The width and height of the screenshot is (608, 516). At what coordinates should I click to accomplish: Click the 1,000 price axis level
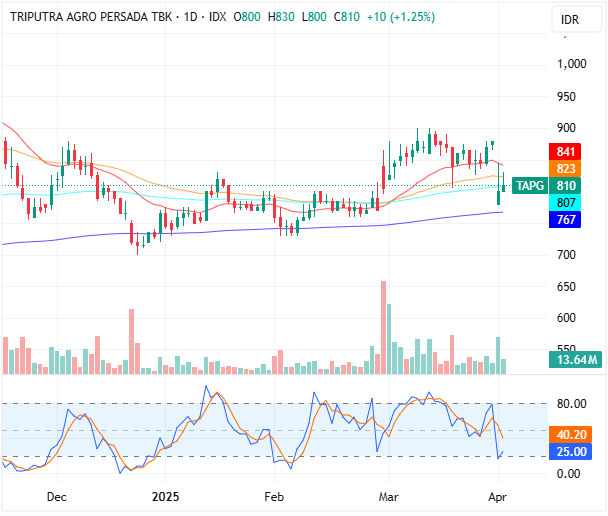click(572, 64)
